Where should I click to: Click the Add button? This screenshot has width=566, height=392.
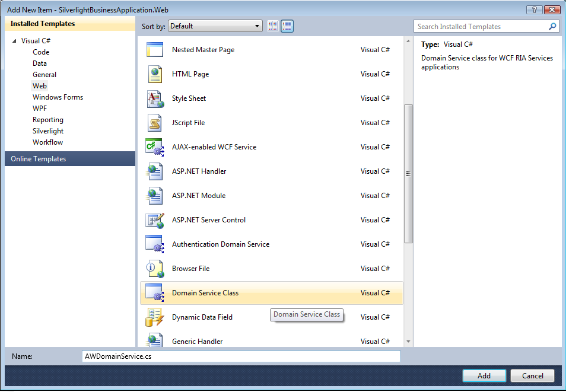(x=484, y=376)
